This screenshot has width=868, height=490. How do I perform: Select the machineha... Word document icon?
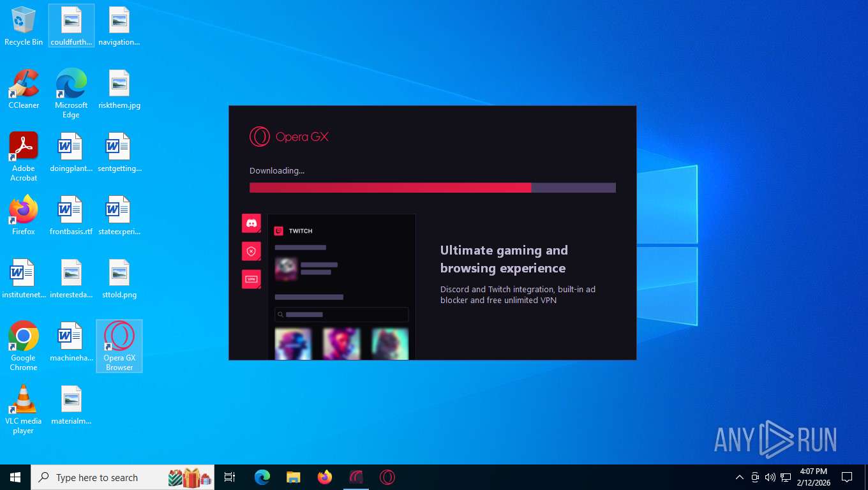click(x=71, y=342)
